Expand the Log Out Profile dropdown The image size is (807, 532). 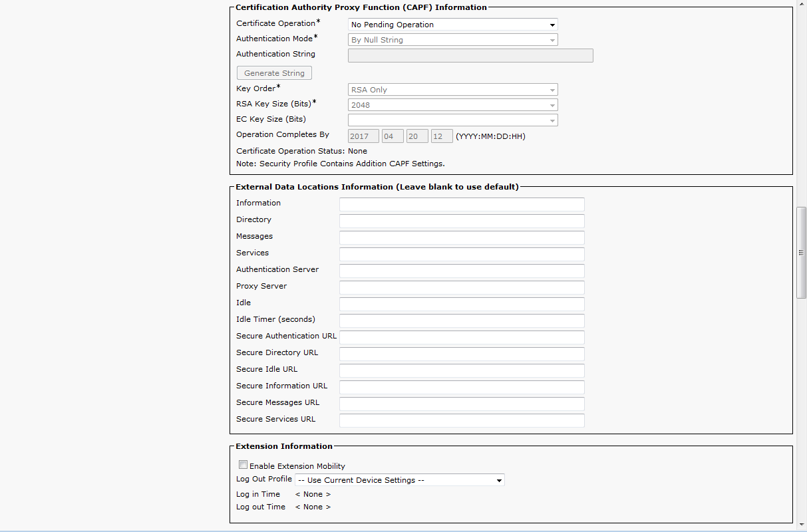pos(399,480)
